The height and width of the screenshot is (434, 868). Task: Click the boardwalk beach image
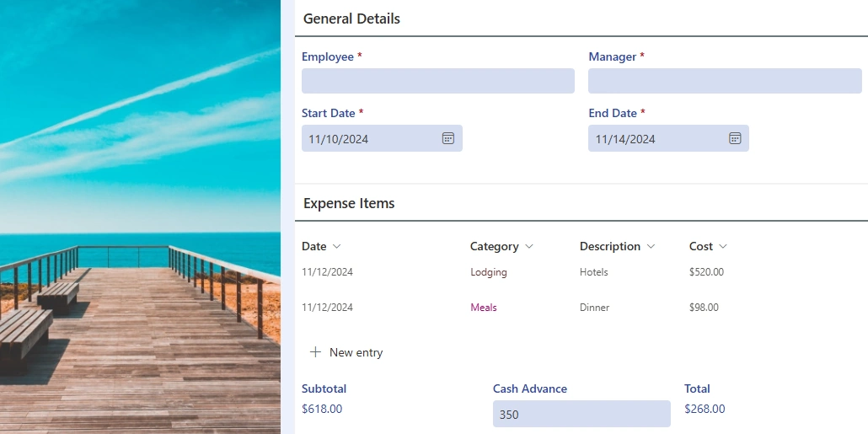pos(140,217)
